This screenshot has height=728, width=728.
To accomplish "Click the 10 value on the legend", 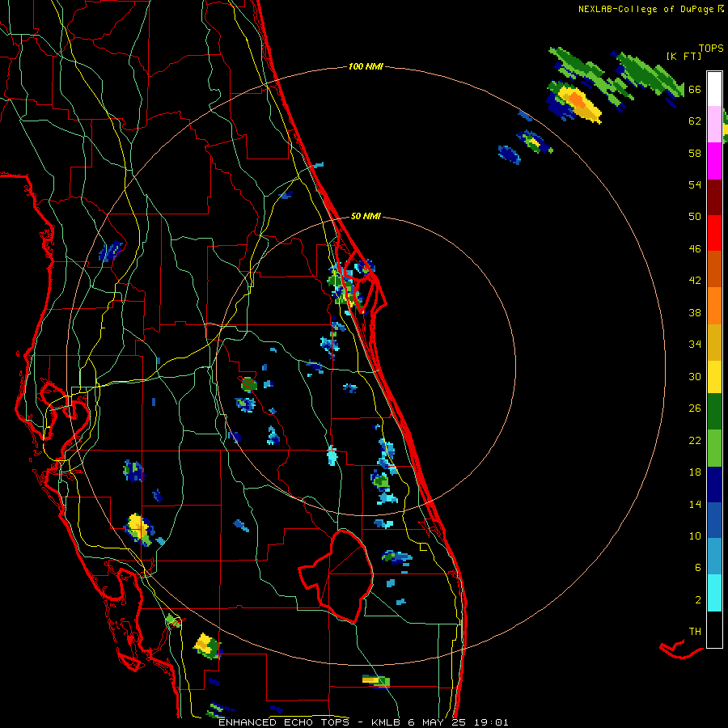I will 695,536.
